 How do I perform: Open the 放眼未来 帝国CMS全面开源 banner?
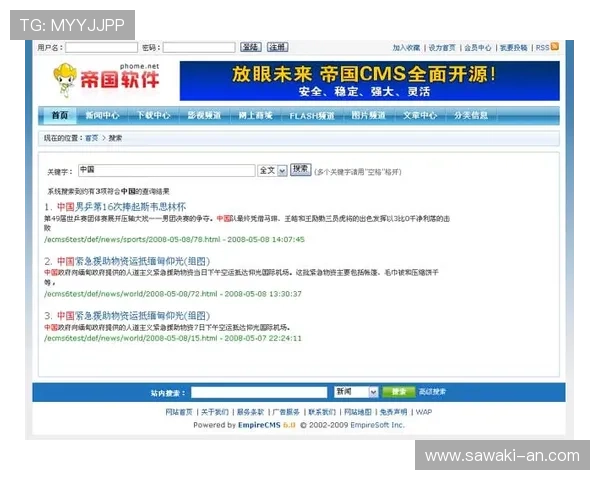point(369,81)
